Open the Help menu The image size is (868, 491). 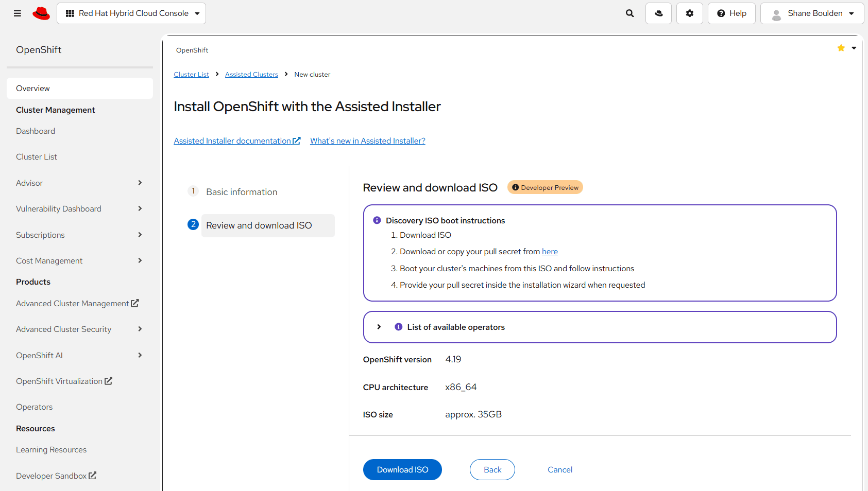[x=731, y=13]
